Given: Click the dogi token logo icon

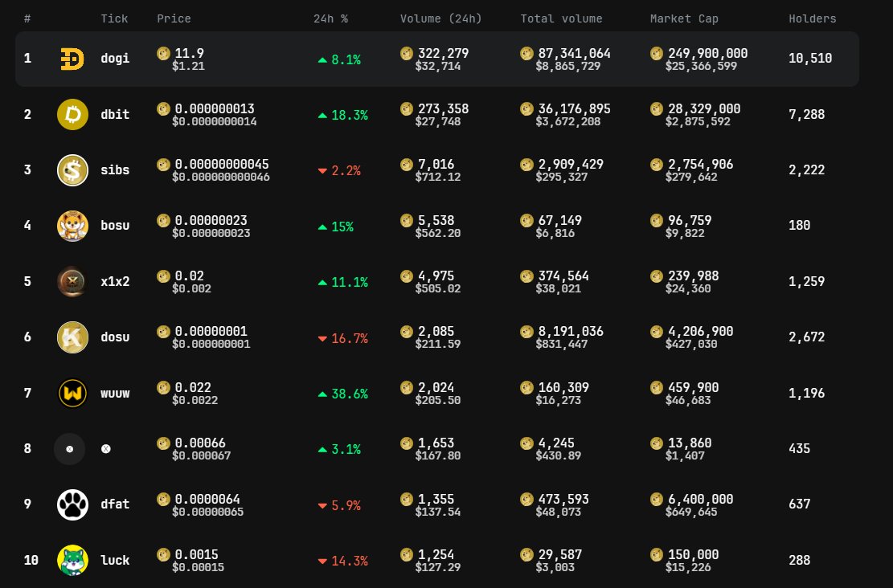Looking at the screenshot, I should [x=72, y=59].
